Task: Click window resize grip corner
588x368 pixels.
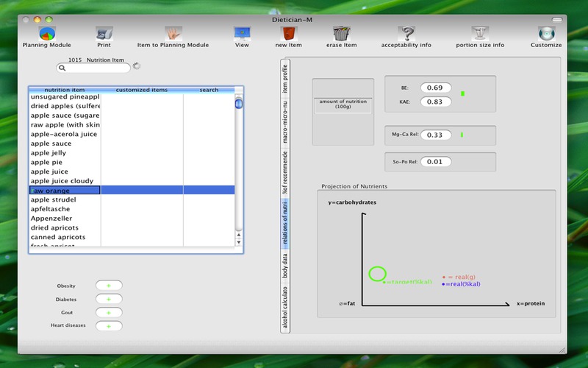Action: point(562,350)
